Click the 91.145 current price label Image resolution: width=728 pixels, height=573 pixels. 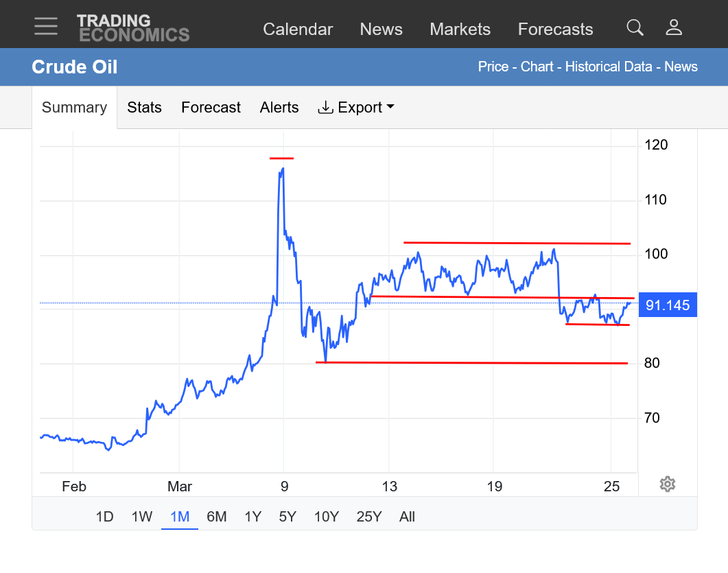(668, 305)
